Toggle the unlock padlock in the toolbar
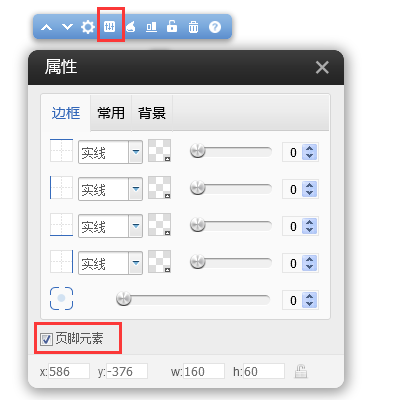This screenshot has height=400, width=402. click(x=172, y=26)
